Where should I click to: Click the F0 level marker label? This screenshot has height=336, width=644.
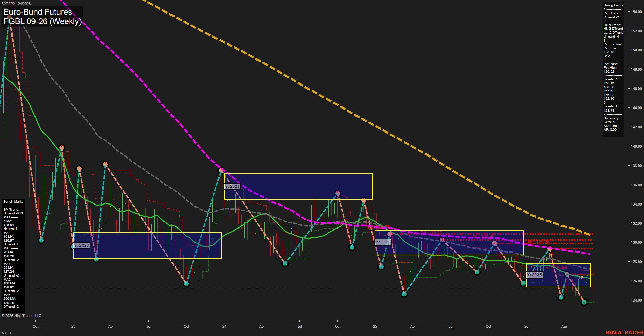coord(581,277)
